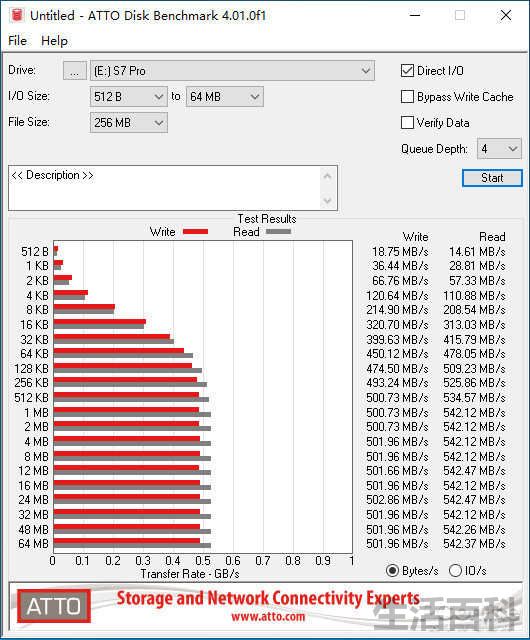
Task: Click the description scrollbar down arrow
Action: [327, 200]
